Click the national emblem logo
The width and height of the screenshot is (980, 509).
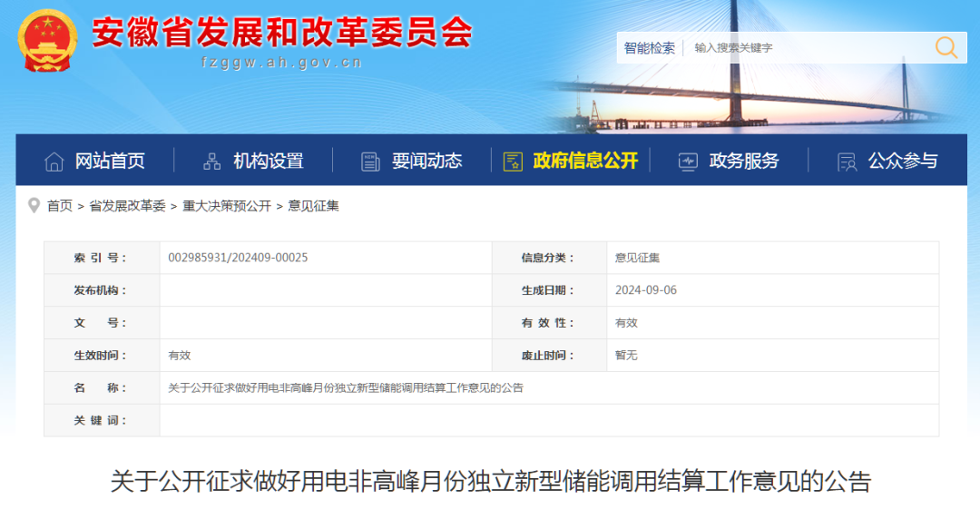coord(47,41)
